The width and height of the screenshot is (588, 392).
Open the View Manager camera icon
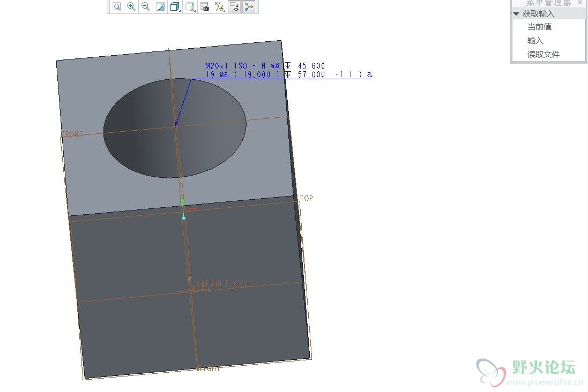coord(205,6)
